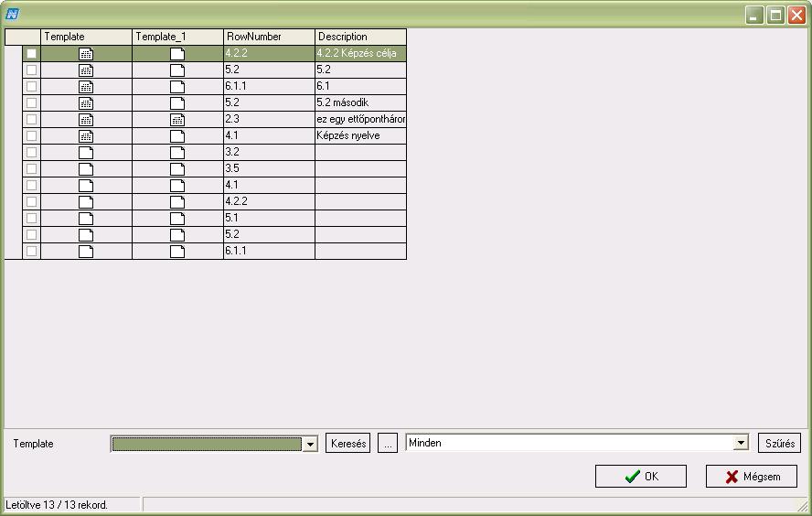Open the Minden filter dropdown arrow
Image resolution: width=812 pixels, height=516 pixels.
click(741, 443)
